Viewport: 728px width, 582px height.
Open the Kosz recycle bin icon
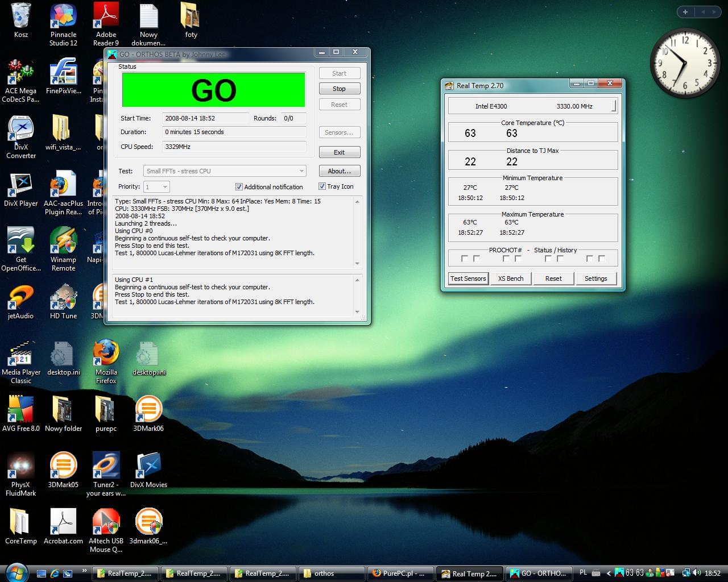click(x=21, y=20)
